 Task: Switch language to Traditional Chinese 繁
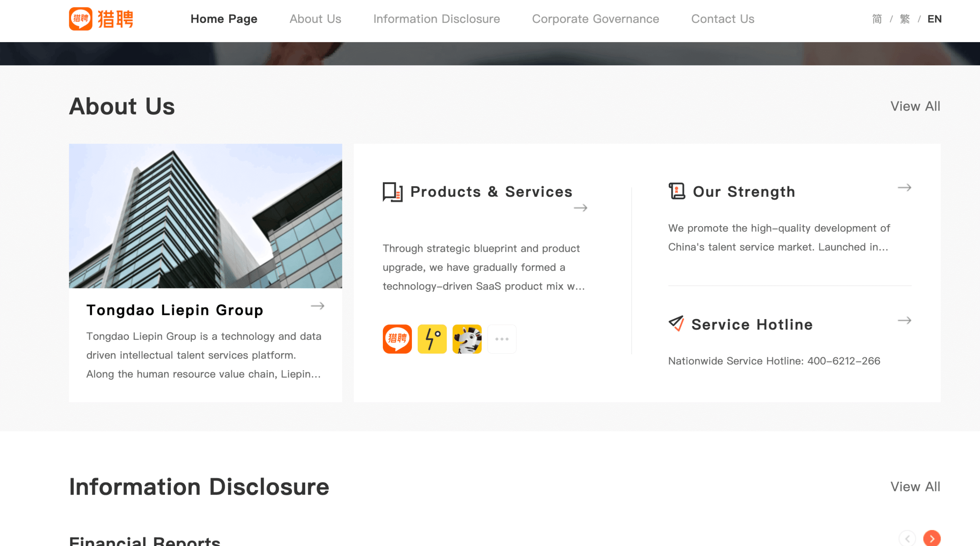coord(905,19)
